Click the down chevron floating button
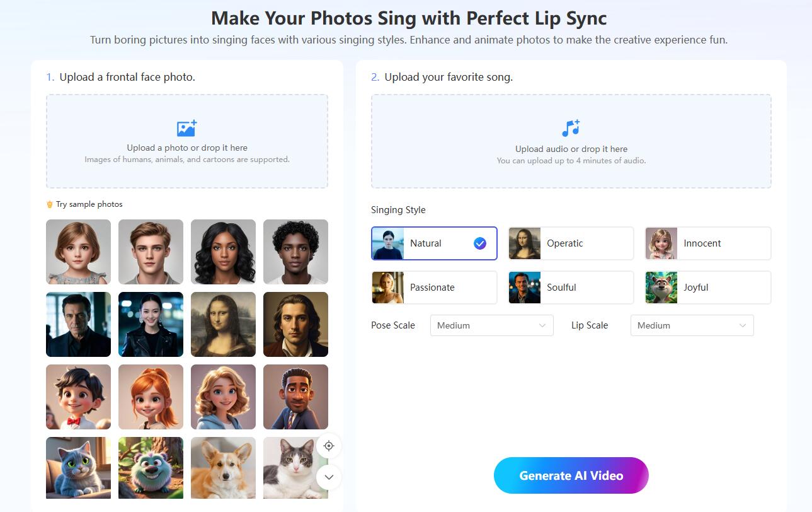Image resolution: width=812 pixels, height=512 pixels. point(329,477)
